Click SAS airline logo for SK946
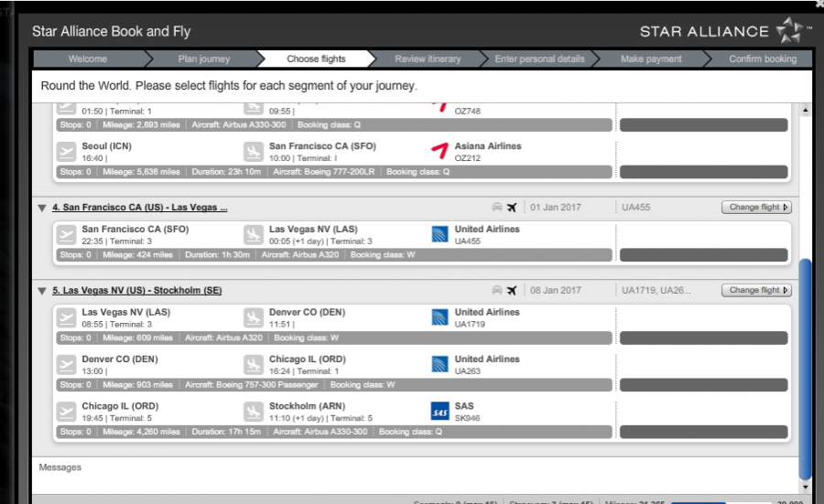Image resolution: width=824 pixels, height=504 pixels. (439, 411)
